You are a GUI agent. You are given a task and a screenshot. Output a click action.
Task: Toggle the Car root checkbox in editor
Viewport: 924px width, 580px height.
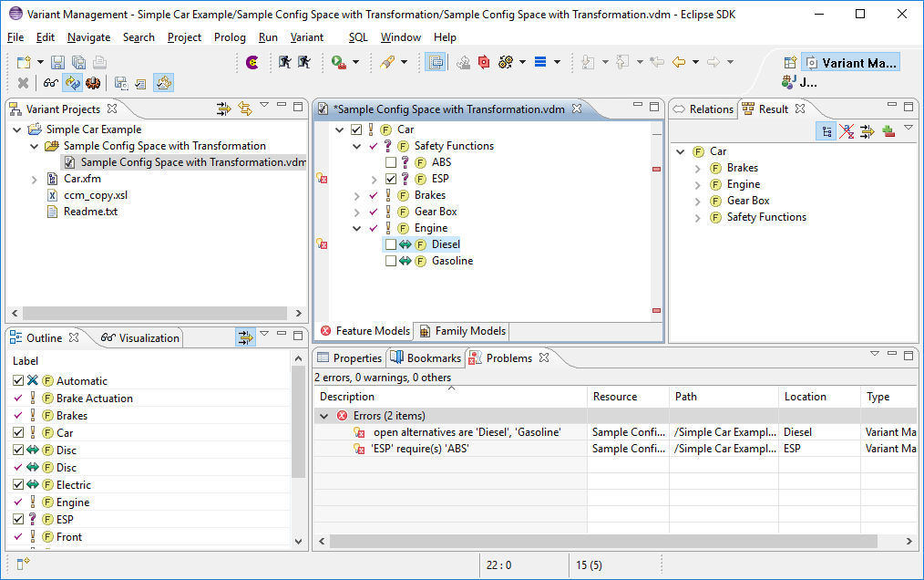[356, 129]
